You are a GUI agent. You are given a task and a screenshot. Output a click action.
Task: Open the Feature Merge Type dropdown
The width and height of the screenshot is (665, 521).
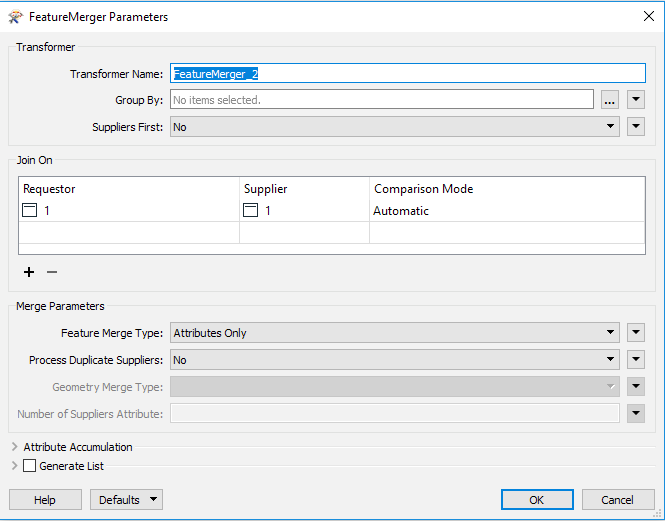[394, 333]
